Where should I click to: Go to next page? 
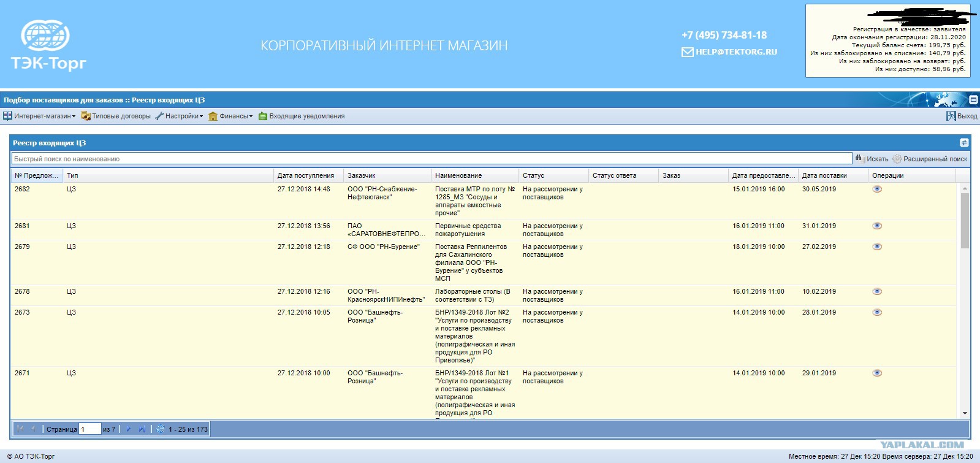pyautogui.click(x=128, y=429)
